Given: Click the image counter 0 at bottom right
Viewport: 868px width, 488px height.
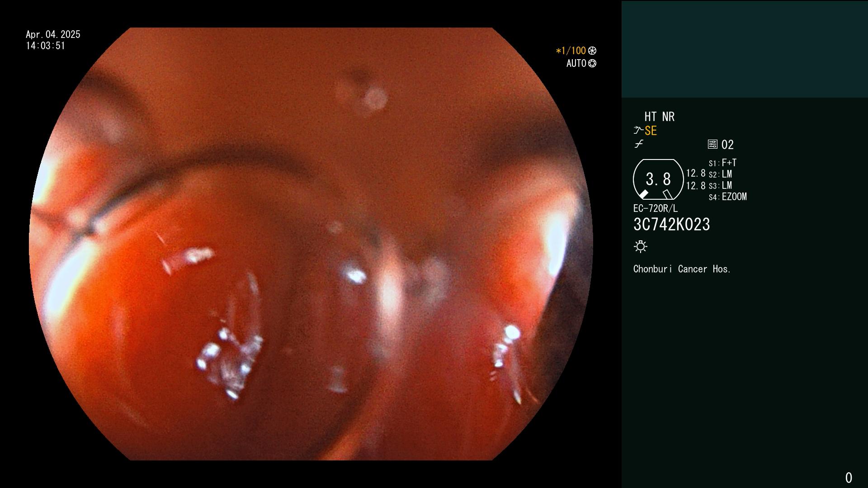Looking at the screenshot, I should (x=849, y=478).
